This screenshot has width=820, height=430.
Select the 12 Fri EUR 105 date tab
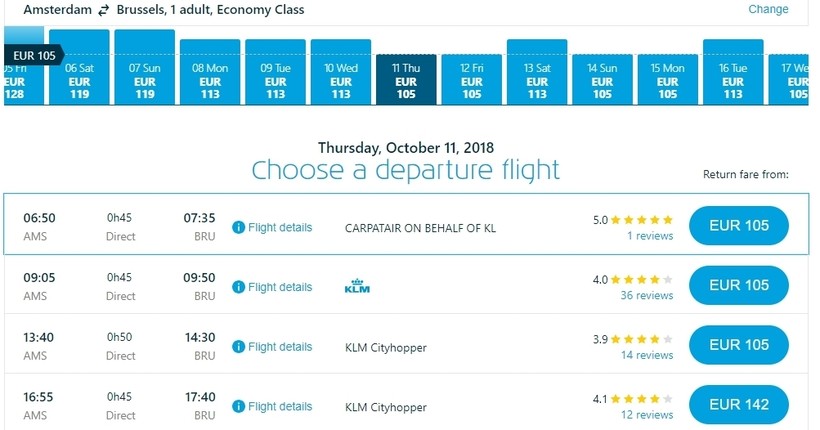point(472,80)
